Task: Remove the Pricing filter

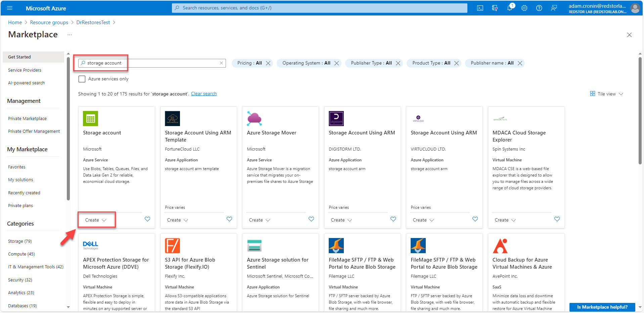Action: coord(268,63)
